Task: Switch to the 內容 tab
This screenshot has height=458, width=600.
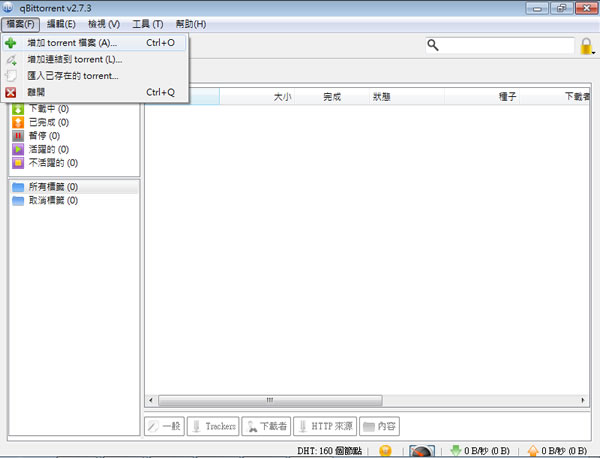Action: click(380, 426)
